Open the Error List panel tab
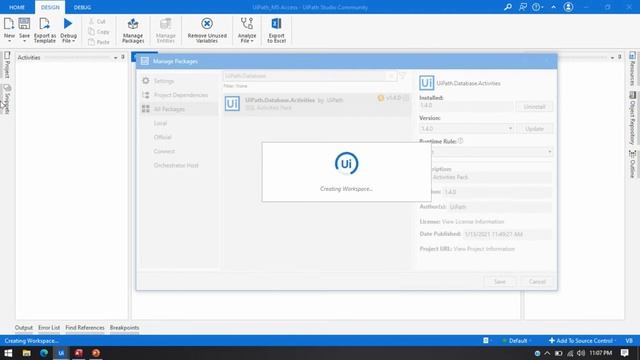640x360 pixels. (x=49, y=328)
